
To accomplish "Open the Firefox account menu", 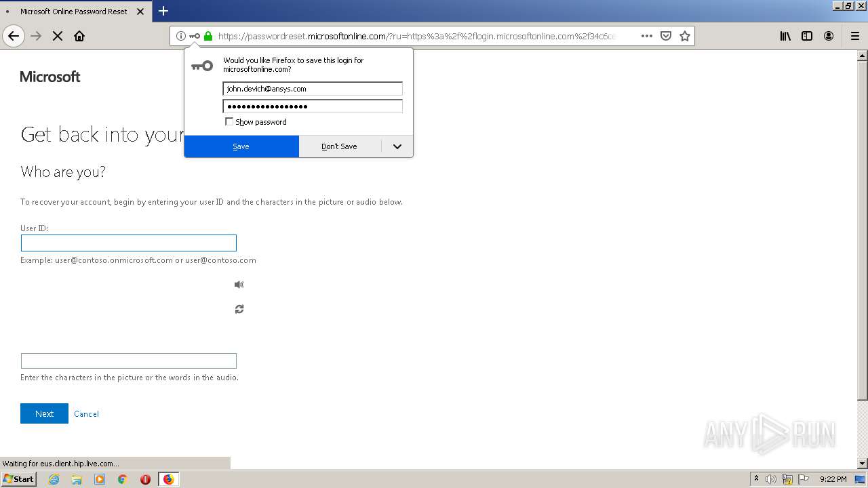I will (829, 36).
